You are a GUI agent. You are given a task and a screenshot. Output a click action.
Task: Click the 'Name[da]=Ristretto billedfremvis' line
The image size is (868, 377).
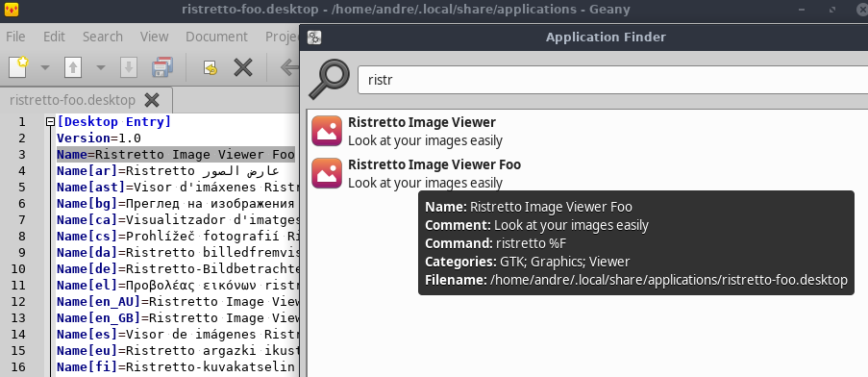(177, 252)
